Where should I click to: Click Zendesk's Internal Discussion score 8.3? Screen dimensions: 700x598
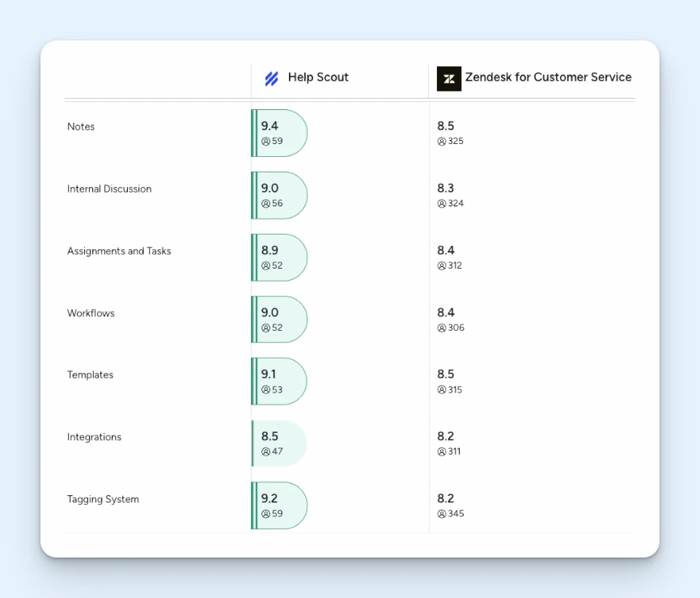[x=446, y=189]
